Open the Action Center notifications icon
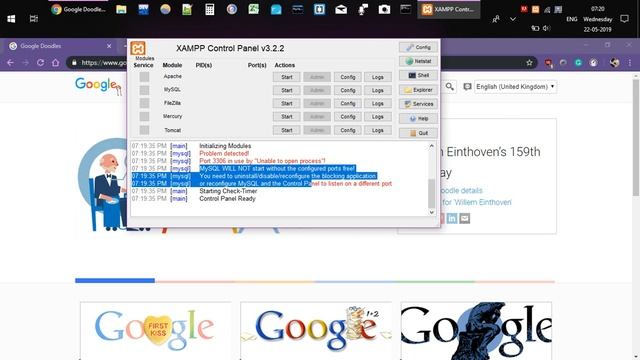Viewport: 640px width, 360px height. [x=624, y=19]
